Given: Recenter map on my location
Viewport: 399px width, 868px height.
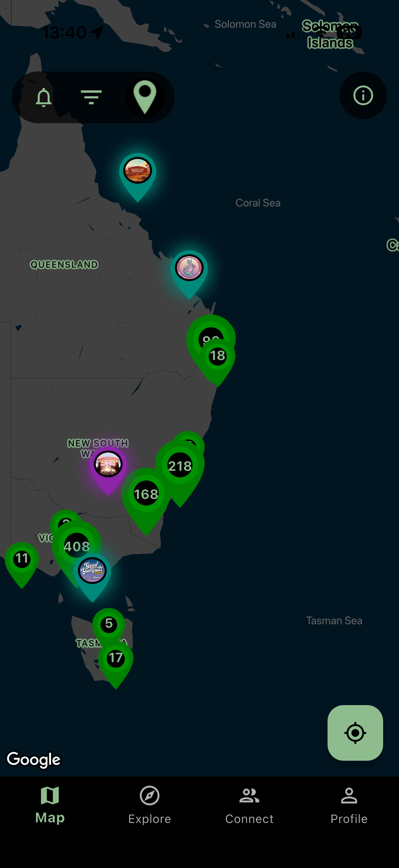Looking at the screenshot, I should tap(355, 733).
